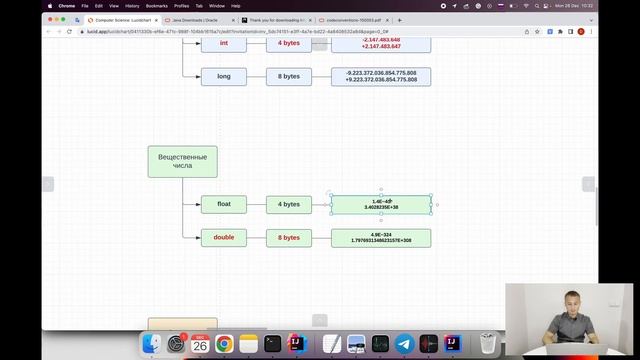Open the Trash in the Dock
The image size is (640, 360).
[x=488, y=344]
